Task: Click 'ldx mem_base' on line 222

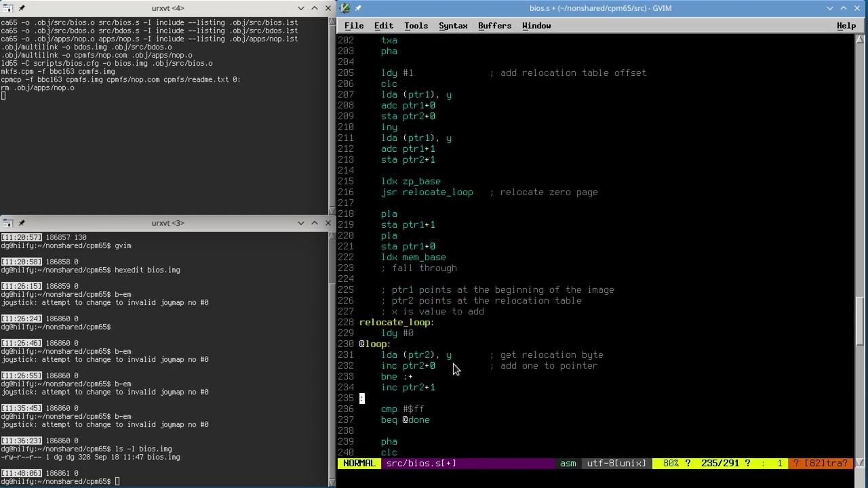Action: (x=414, y=258)
